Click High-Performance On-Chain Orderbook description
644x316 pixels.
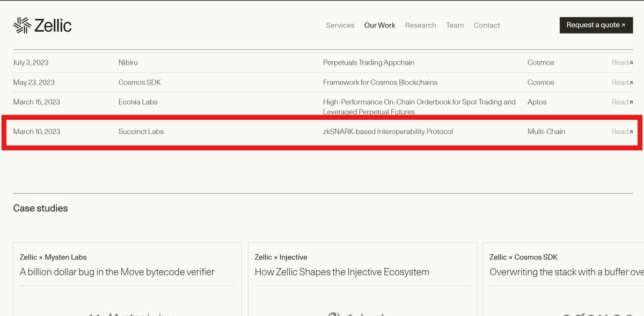(x=419, y=106)
